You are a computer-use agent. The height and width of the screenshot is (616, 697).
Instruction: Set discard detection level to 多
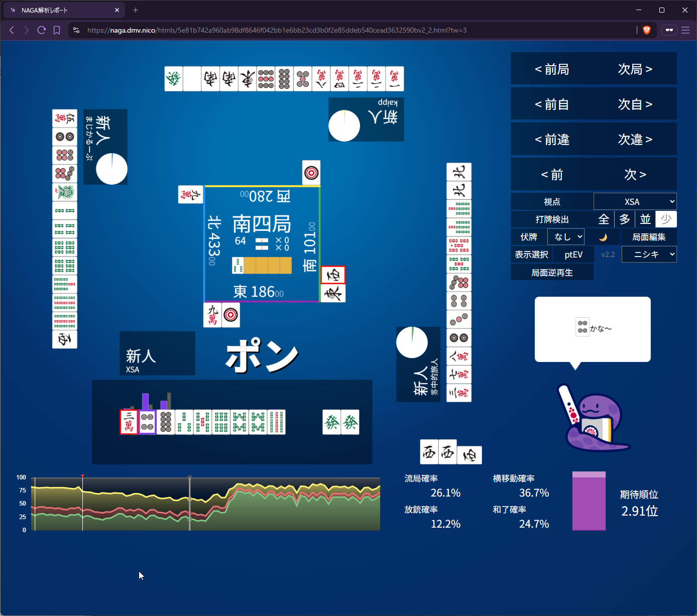pos(625,219)
